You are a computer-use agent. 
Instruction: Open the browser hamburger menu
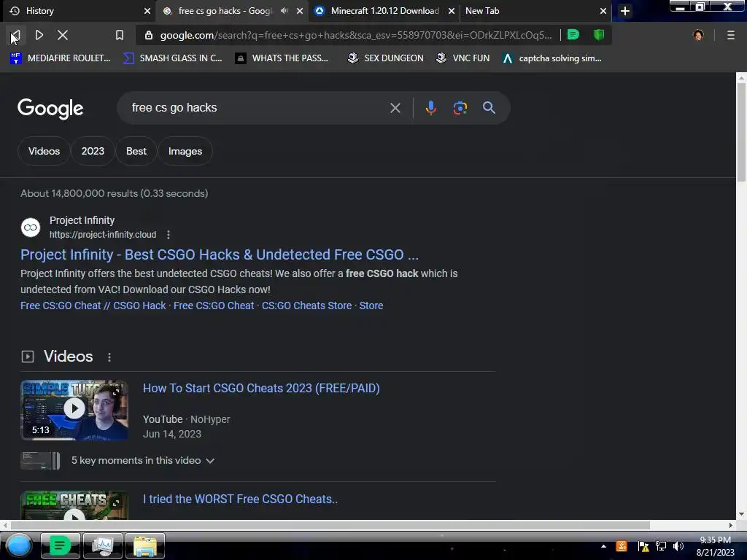(731, 35)
